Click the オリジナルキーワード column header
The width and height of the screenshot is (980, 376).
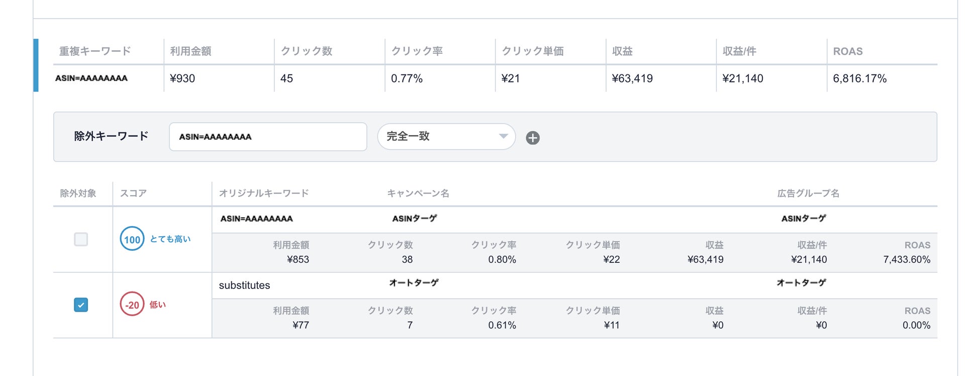coord(264,194)
